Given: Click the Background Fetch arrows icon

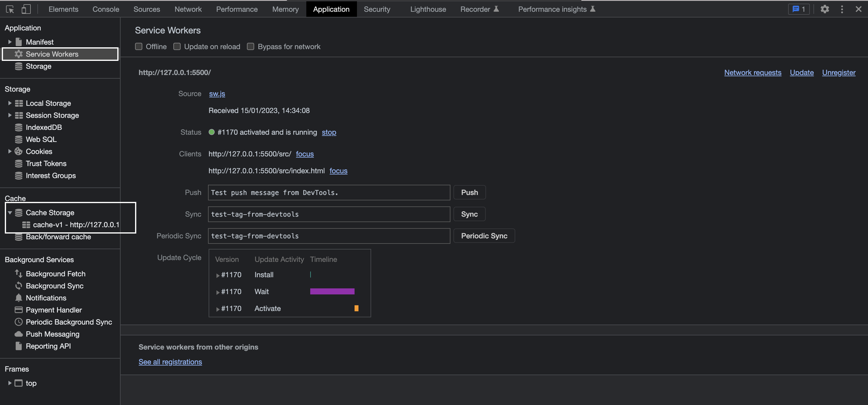Looking at the screenshot, I should pos(18,274).
